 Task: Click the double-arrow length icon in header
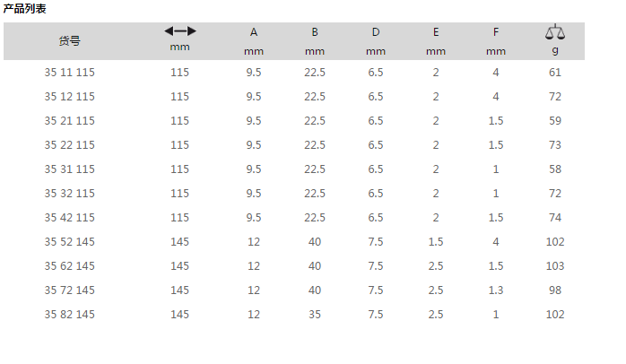180,31
